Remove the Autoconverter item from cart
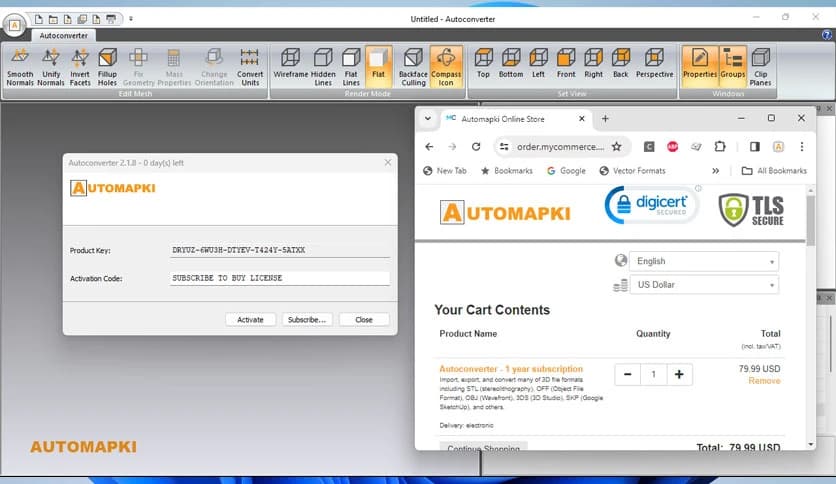836x484 pixels. click(764, 381)
